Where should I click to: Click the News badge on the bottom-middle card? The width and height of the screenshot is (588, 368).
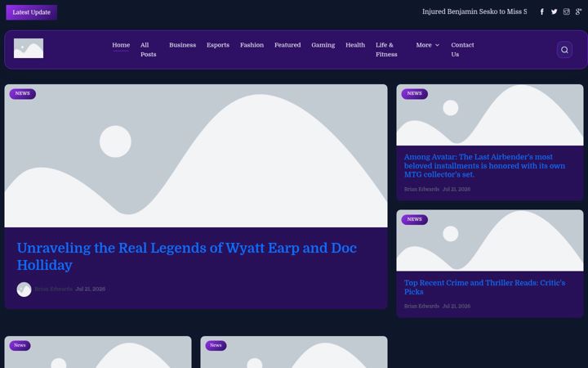216,345
